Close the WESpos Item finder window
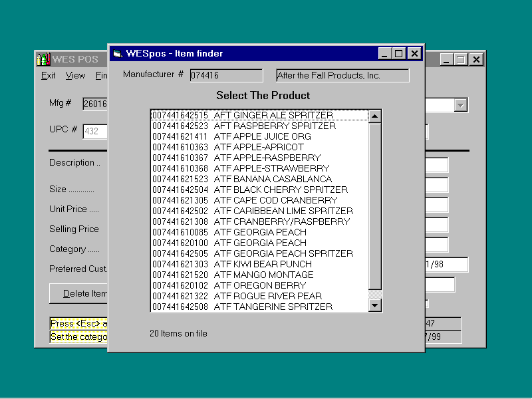The height and width of the screenshot is (399, 532). tap(414, 54)
